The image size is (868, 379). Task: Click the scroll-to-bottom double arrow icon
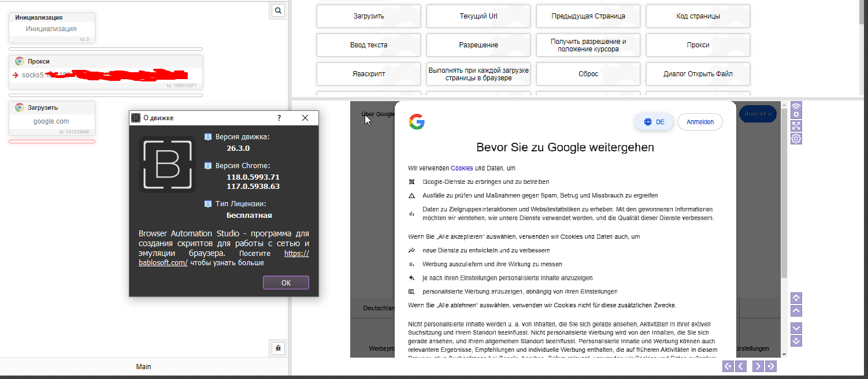coord(796,341)
